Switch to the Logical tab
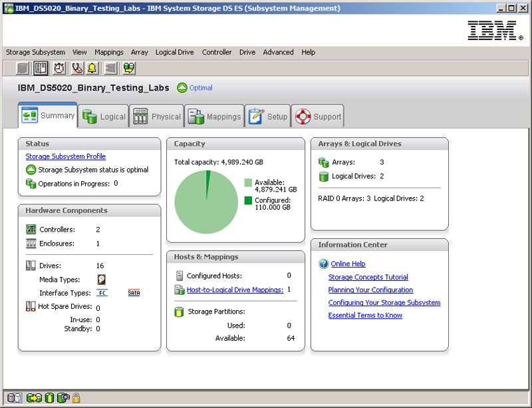Image resolution: width=532 pixels, height=408 pixels. pyautogui.click(x=104, y=116)
